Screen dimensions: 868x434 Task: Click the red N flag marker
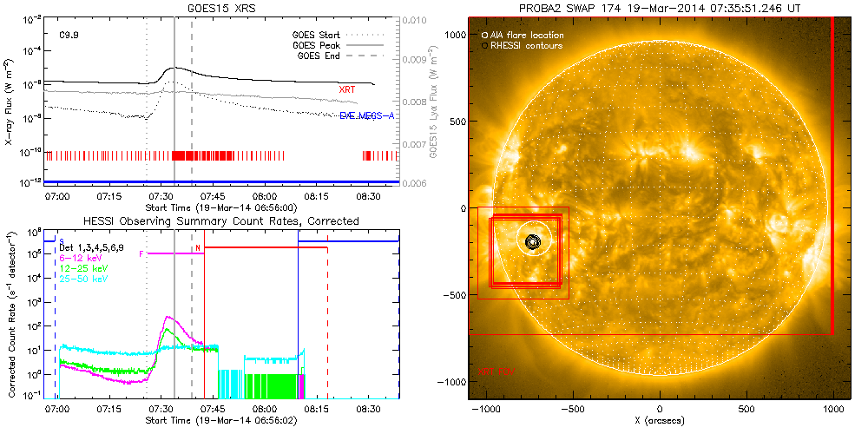pyautogui.click(x=198, y=248)
